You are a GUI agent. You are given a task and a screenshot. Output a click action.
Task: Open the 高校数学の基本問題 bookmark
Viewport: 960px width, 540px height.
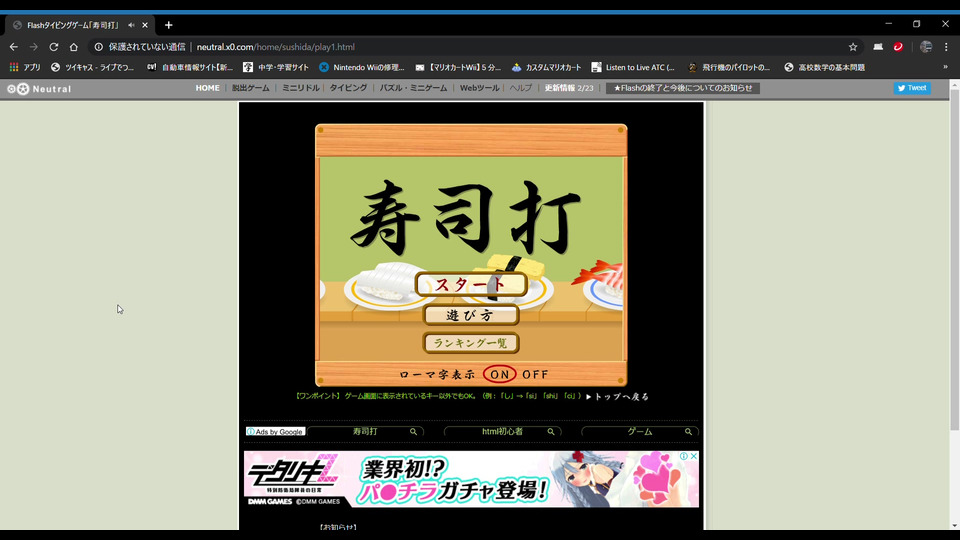click(x=825, y=67)
